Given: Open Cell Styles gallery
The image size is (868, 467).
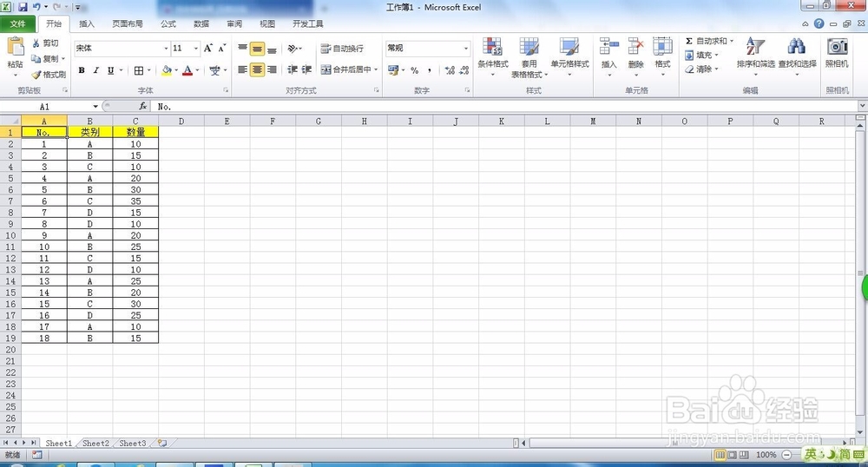Looking at the screenshot, I should (x=569, y=57).
